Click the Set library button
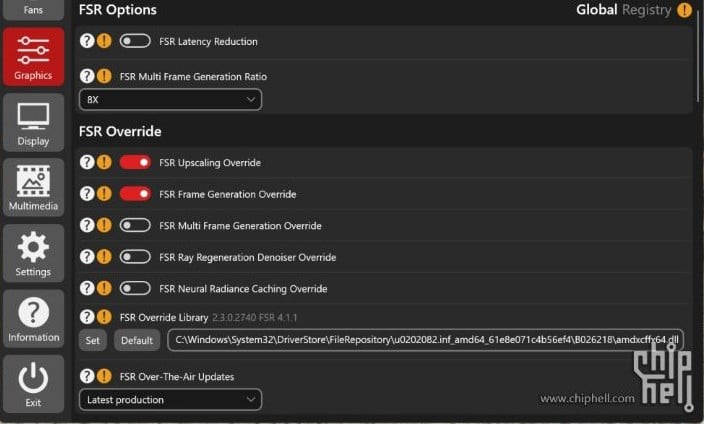 [92, 340]
